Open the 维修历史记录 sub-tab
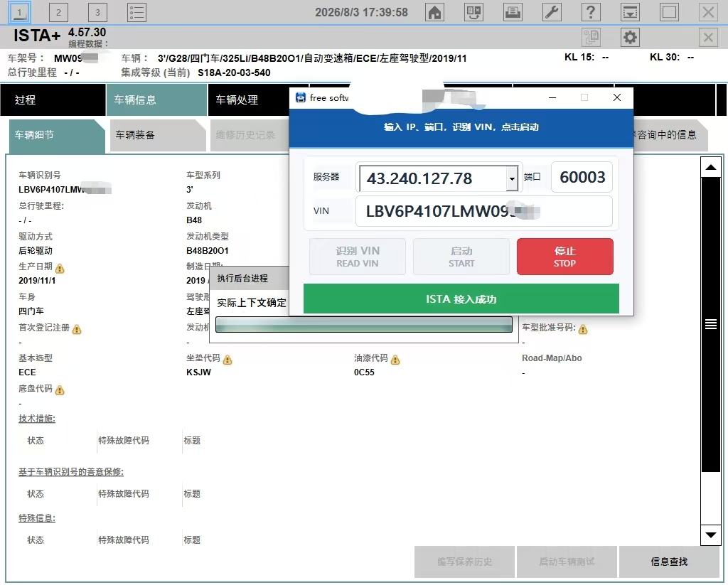 [250, 136]
